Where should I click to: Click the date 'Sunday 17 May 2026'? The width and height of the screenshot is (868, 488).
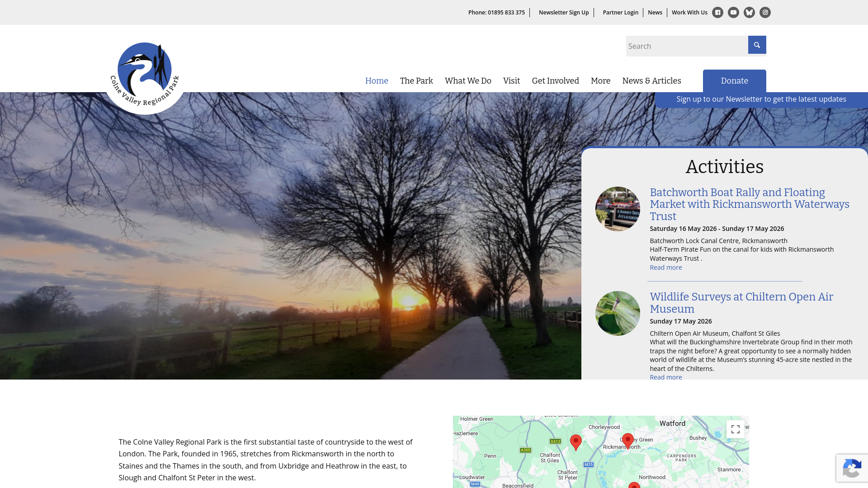[x=680, y=321]
